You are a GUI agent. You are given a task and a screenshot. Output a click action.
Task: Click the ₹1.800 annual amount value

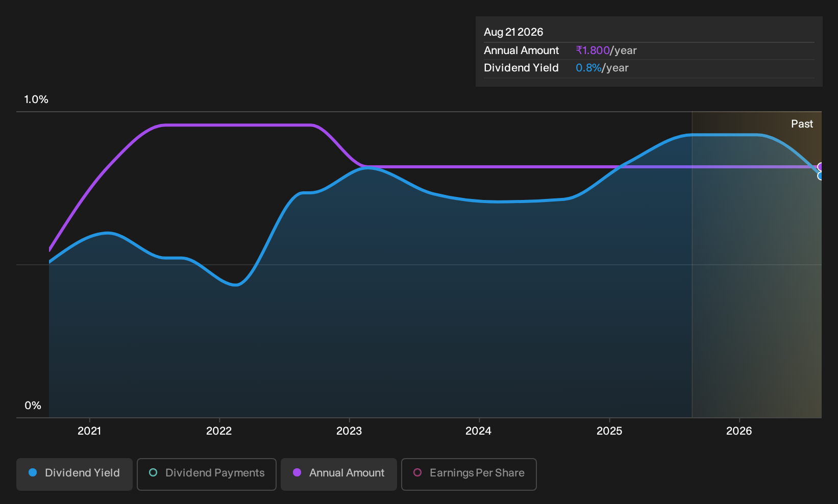[x=593, y=51]
